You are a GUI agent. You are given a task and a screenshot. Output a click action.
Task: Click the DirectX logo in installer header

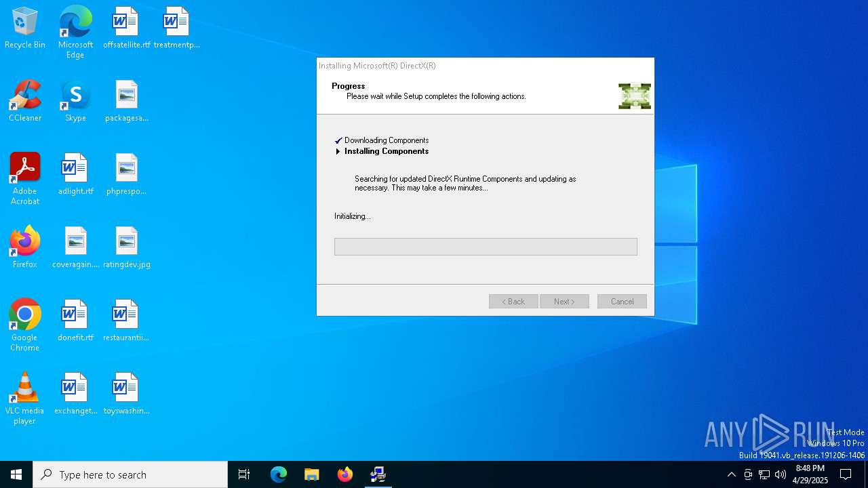635,96
